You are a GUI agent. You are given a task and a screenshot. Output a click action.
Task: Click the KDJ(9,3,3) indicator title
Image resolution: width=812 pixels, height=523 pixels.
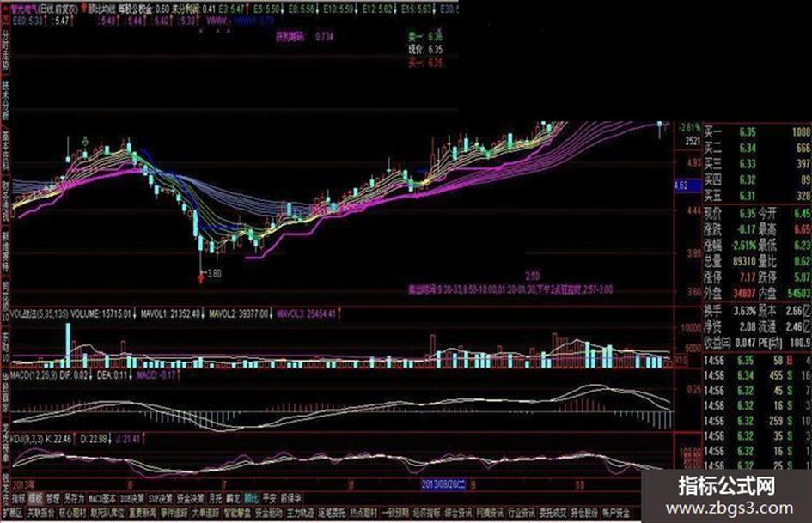[x=28, y=439]
